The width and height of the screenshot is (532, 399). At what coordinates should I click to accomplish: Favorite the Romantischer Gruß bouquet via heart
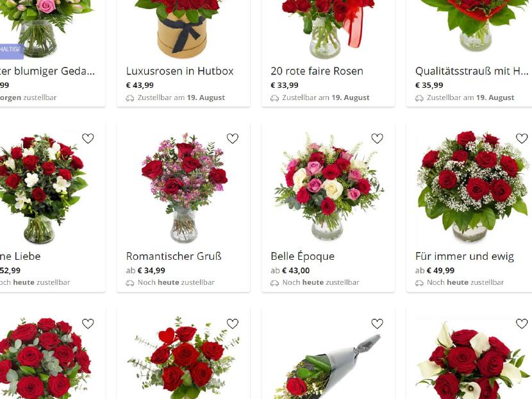[233, 139]
